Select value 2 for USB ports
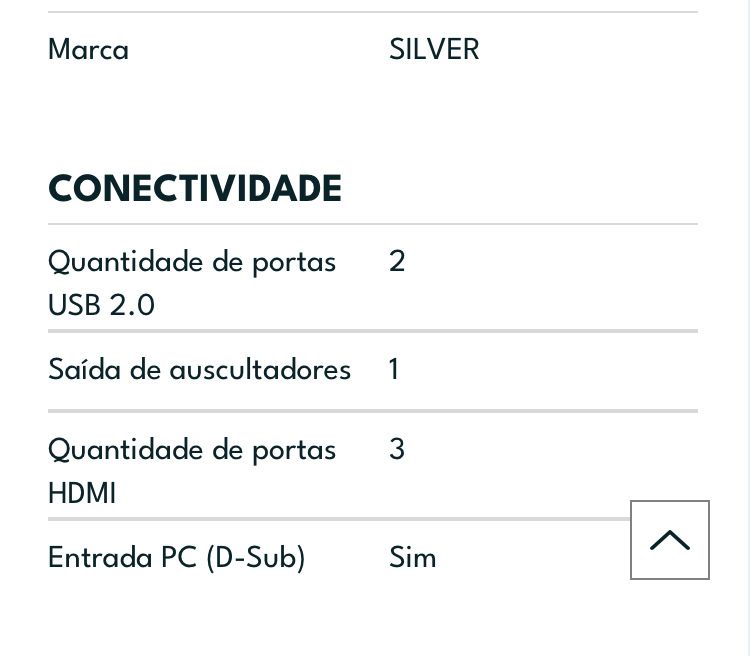This screenshot has width=750, height=656. [x=397, y=261]
